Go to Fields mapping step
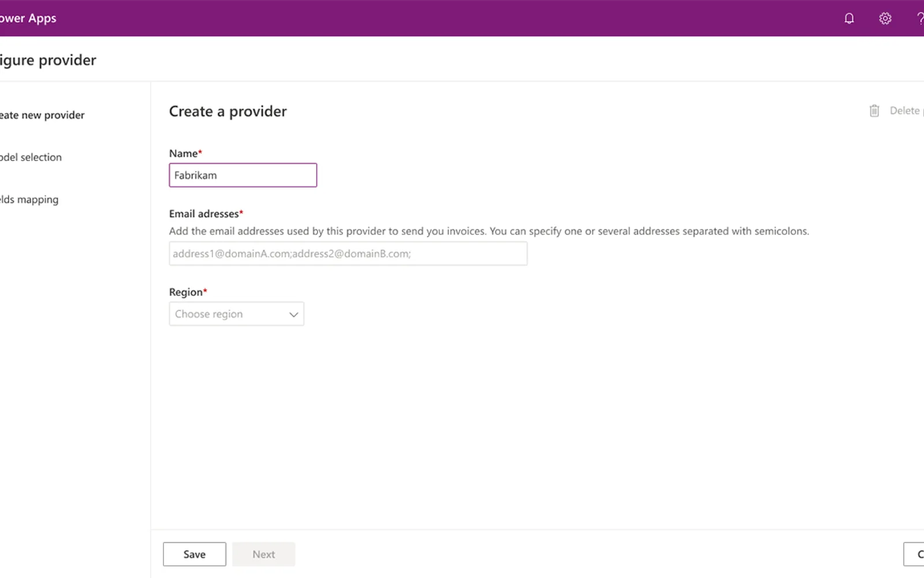This screenshot has height=578, width=924. [29, 199]
